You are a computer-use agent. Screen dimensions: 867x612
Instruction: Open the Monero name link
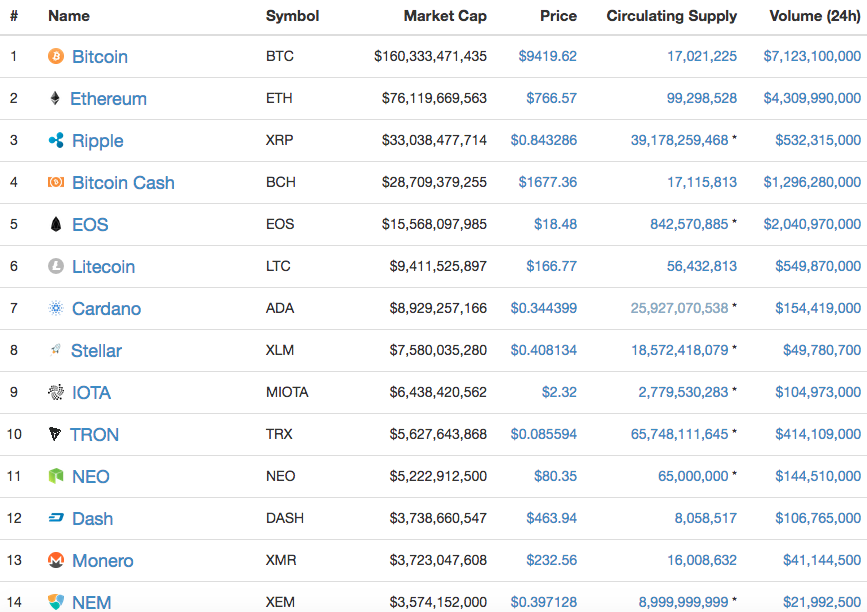(103, 561)
